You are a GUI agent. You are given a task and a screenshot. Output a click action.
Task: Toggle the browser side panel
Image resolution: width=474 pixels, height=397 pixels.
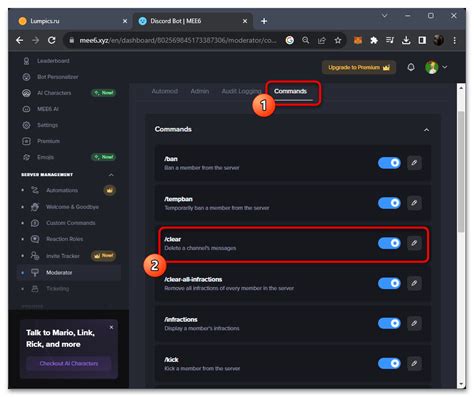[422, 40]
